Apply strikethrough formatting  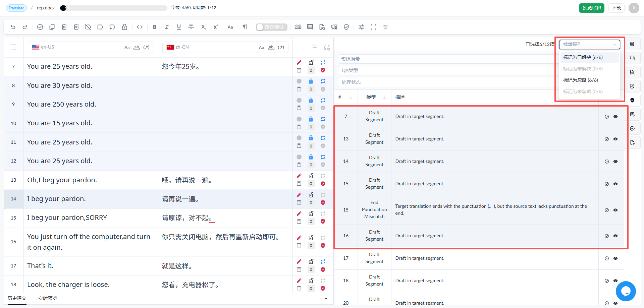click(191, 27)
